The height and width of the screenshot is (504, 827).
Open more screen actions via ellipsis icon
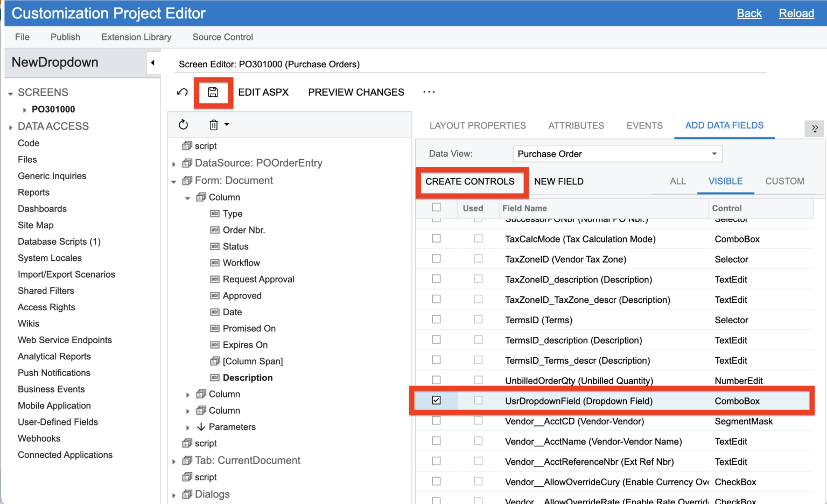(x=429, y=92)
